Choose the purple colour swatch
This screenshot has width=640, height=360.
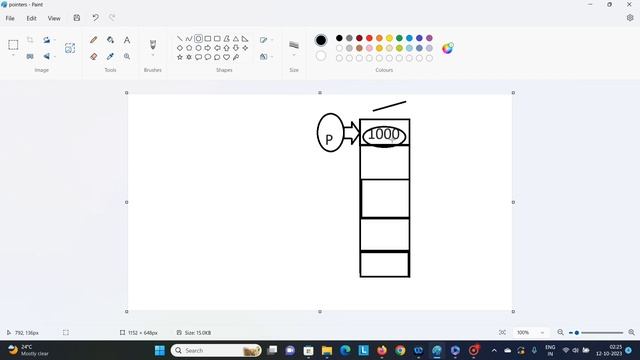tap(429, 38)
